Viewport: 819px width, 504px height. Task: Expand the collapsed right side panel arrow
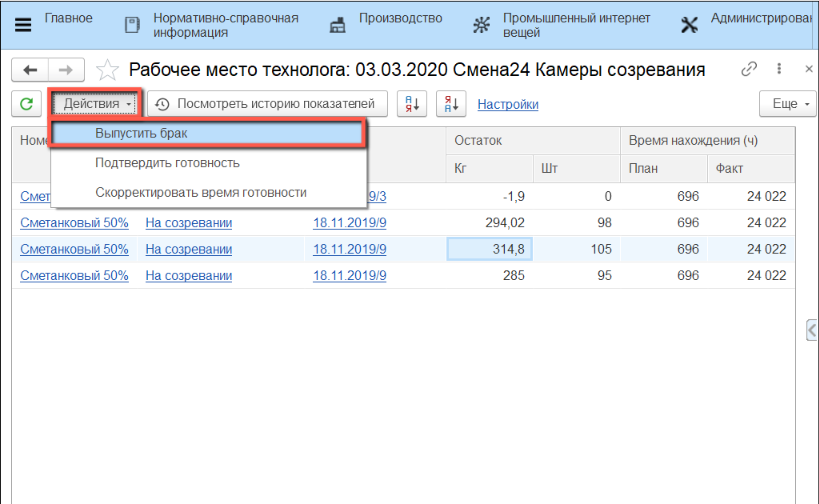812,330
